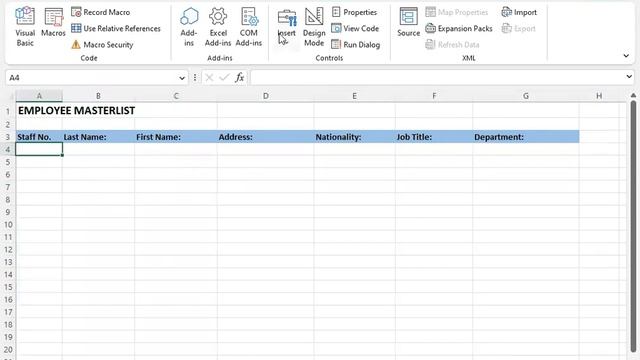
Task: Select row 10 header
Action: [8, 224]
